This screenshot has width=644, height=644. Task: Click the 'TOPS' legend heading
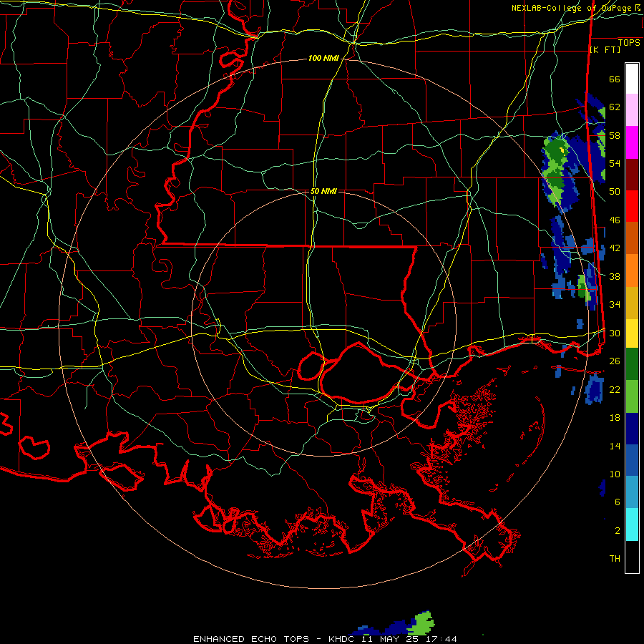[629, 43]
